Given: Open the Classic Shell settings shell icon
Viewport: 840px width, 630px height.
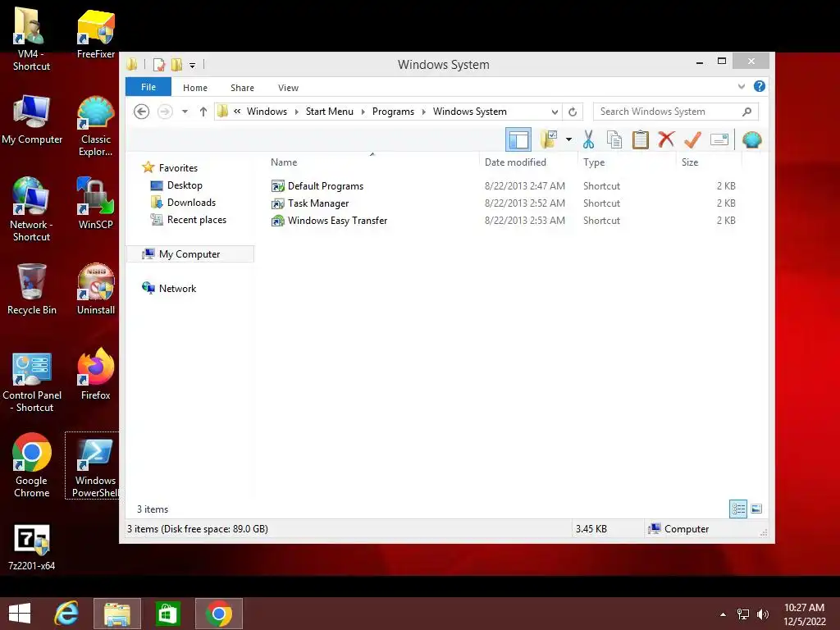Looking at the screenshot, I should (x=751, y=139).
